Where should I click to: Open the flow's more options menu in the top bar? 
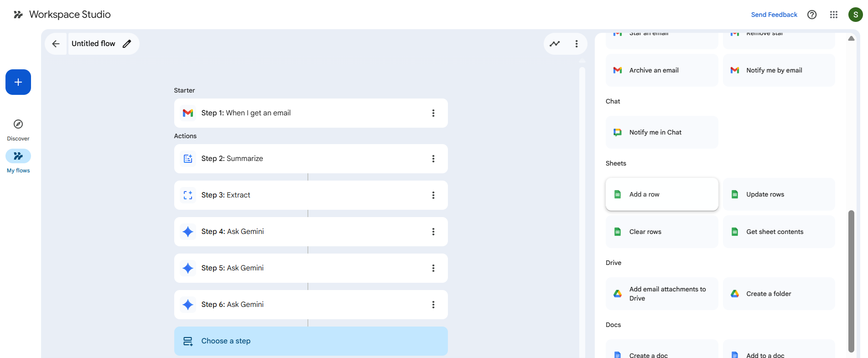[577, 44]
